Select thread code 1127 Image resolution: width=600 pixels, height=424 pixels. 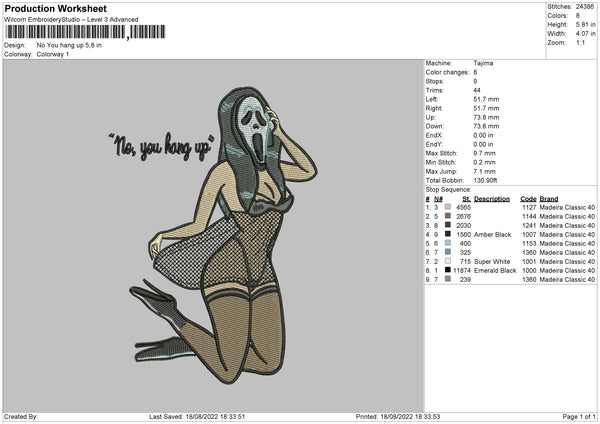coord(529,207)
